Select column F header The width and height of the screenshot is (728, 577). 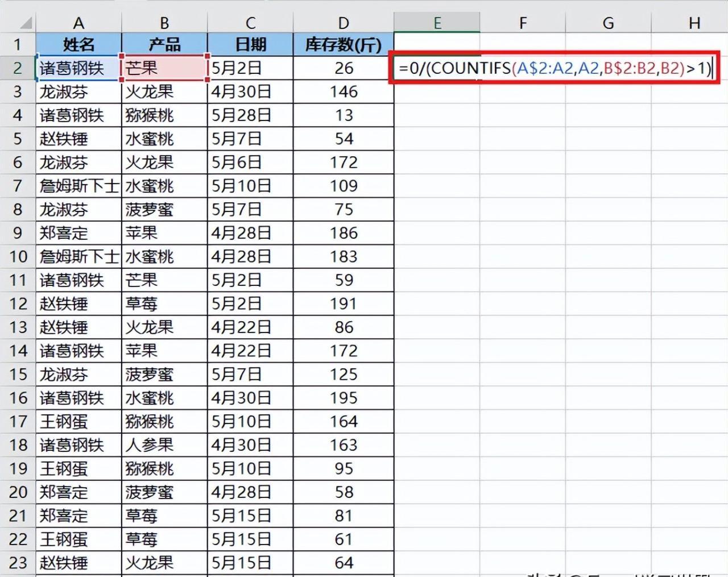(523, 23)
